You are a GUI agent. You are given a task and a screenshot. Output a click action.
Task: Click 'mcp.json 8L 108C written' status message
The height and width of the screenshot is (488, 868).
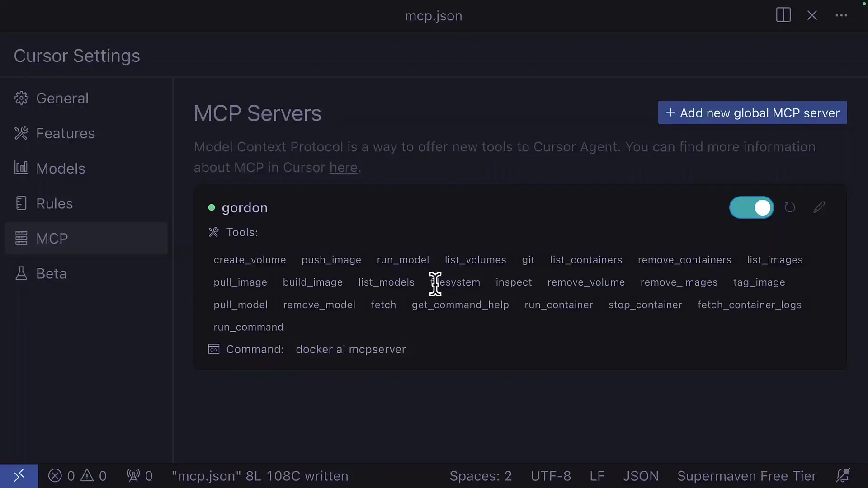(260, 476)
